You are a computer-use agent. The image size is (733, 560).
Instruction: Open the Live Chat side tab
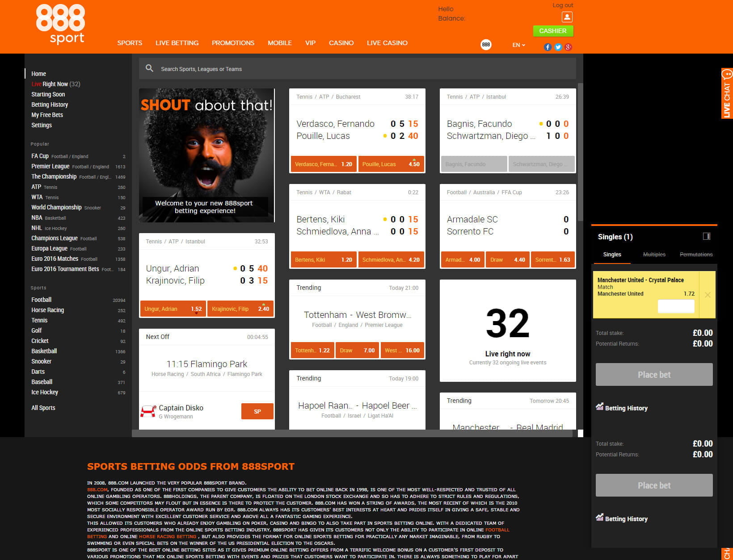pos(727,93)
